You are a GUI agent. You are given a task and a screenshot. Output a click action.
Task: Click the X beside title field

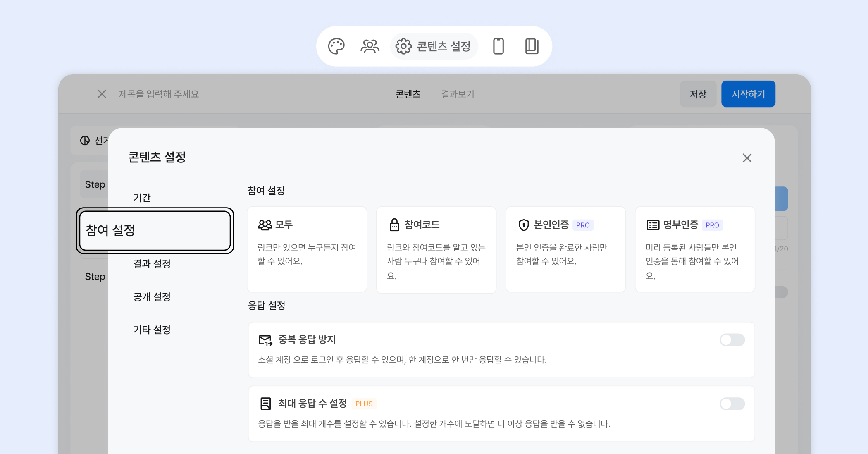pyautogui.click(x=102, y=94)
